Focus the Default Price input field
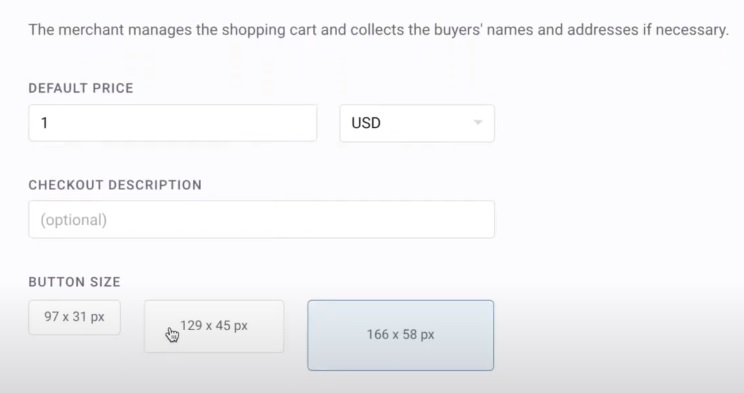The height and width of the screenshot is (393, 744). (x=173, y=123)
